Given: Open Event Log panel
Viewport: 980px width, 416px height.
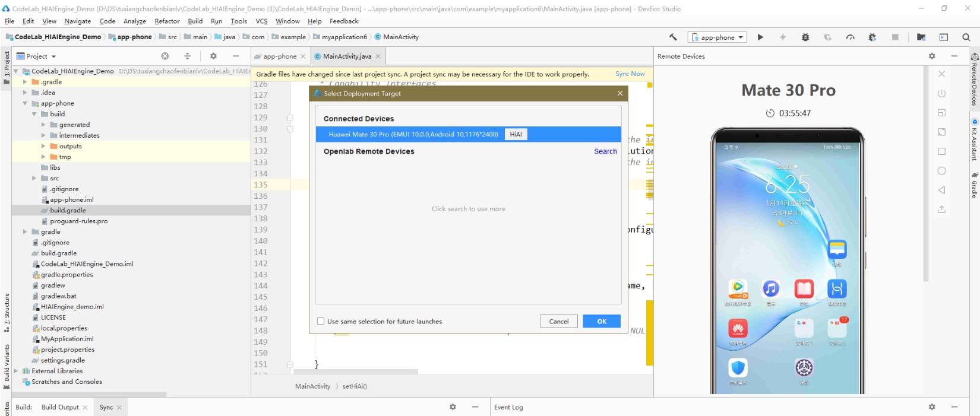Looking at the screenshot, I should pos(508,407).
